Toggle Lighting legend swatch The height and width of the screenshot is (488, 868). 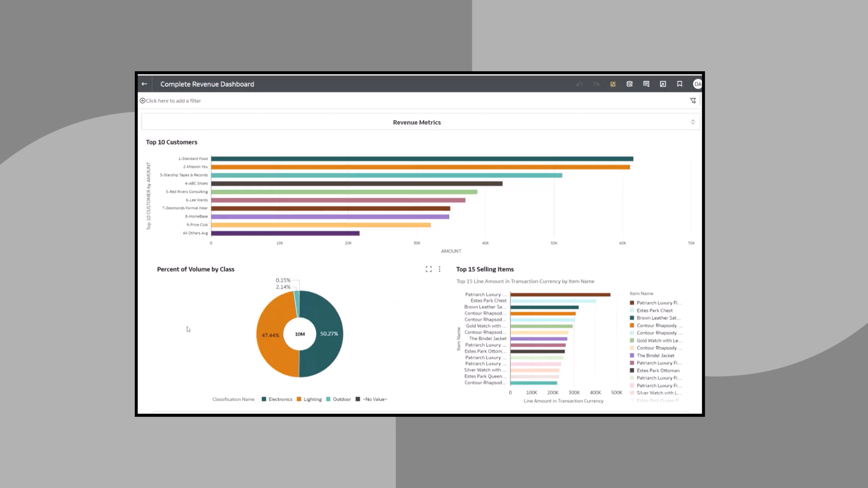tap(299, 399)
